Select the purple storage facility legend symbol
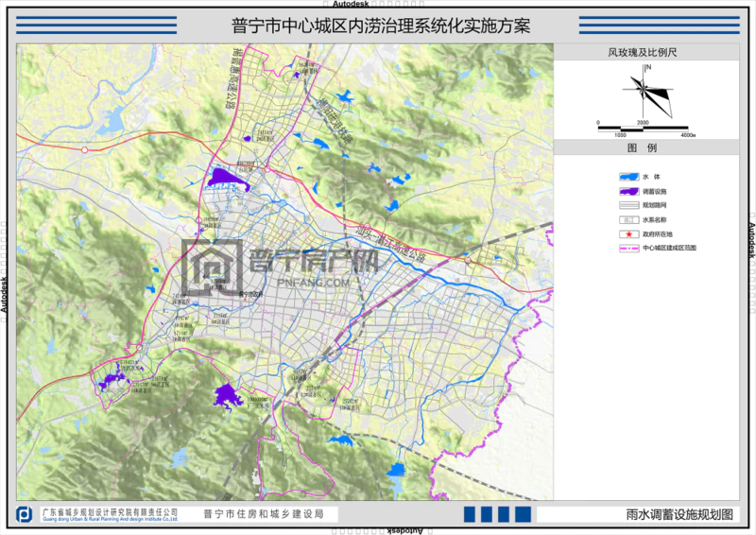The height and width of the screenshot is (535, 756). click(627, 191)
